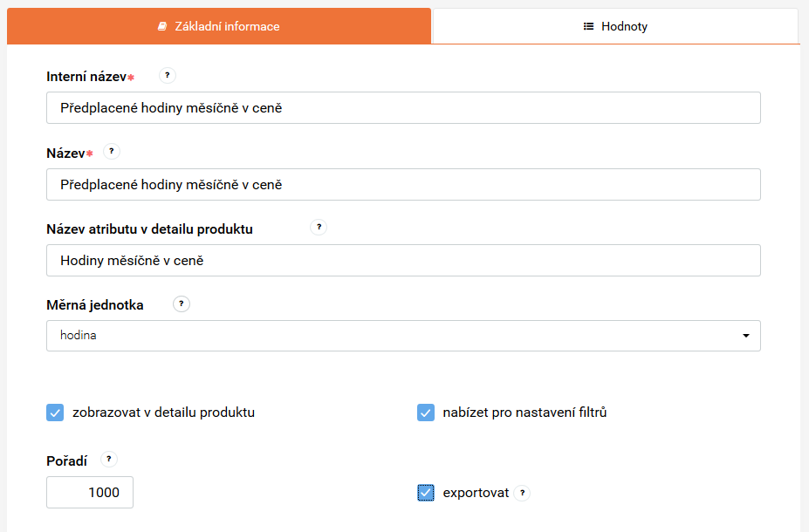Show help for Název atributu v detailu produktu

click(319, 228)
